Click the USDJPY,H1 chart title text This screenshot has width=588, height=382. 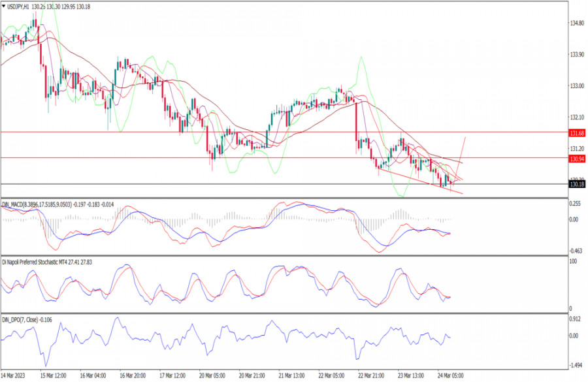pyautogui.click(x=18, y=7)
